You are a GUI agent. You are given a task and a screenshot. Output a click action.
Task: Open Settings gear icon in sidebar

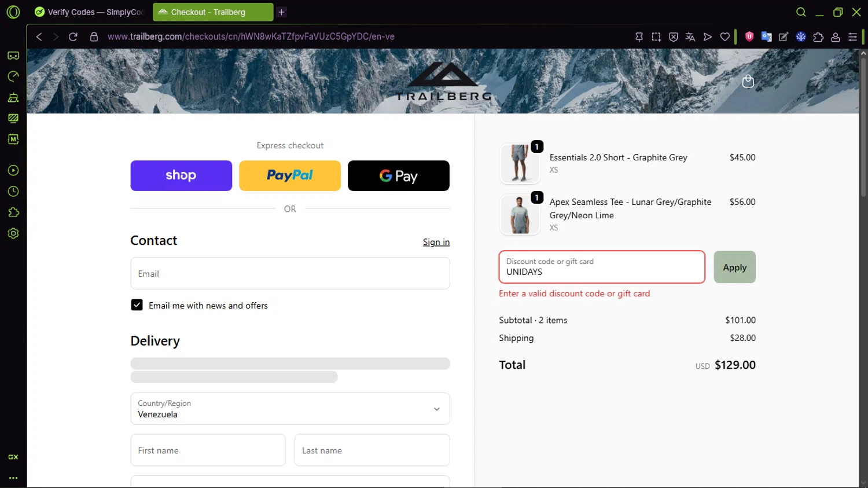[13, 233]
